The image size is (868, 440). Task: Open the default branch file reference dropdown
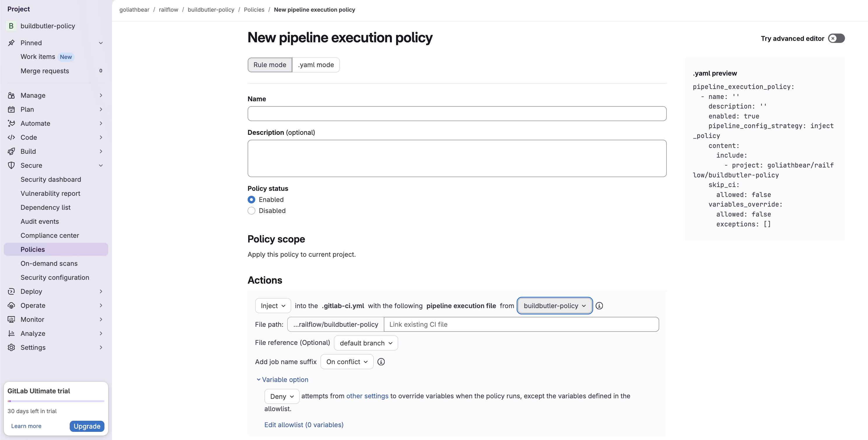pyautogui.click(x=365, y=343)
